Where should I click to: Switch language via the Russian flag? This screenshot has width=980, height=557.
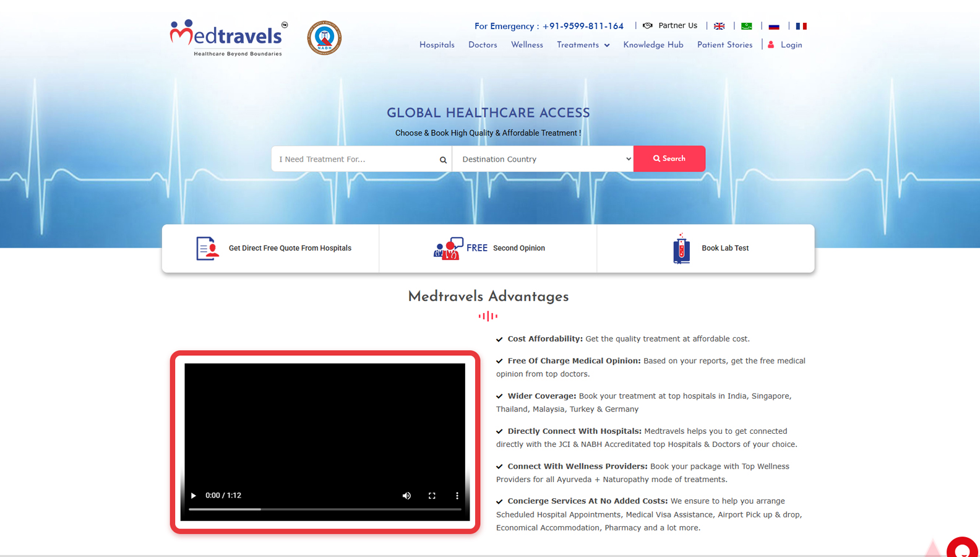[x=774, y=26]
